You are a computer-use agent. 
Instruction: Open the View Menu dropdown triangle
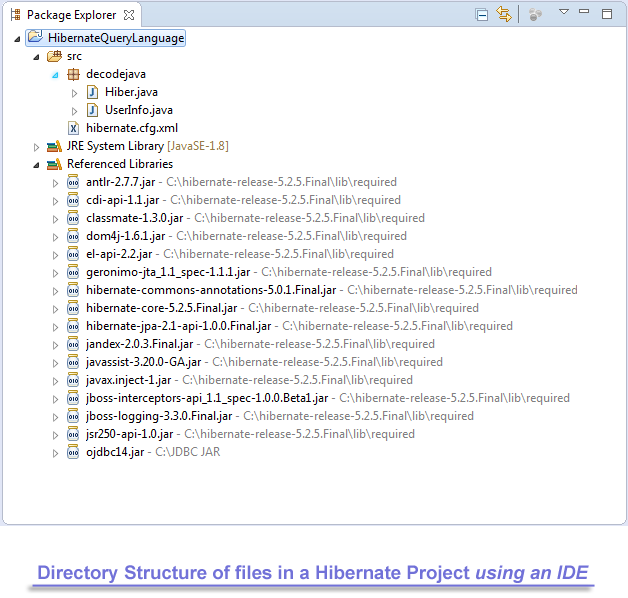pyautogui.click(x=563, y=13)
